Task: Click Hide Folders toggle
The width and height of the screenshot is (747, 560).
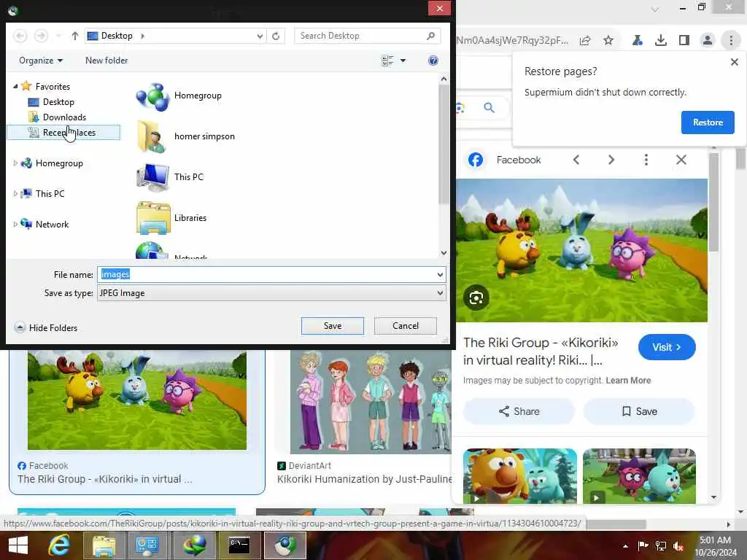Action: (46, 327)
